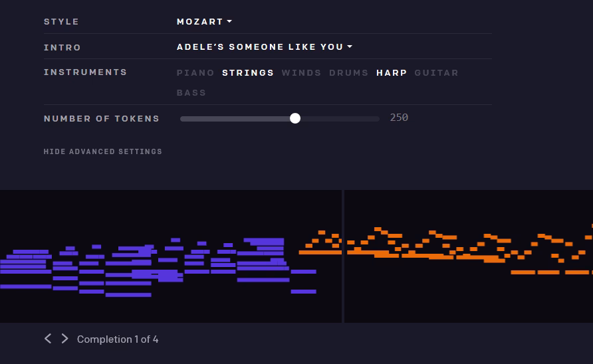Click the number of tokens slider handle

click(x=295, y=118)
